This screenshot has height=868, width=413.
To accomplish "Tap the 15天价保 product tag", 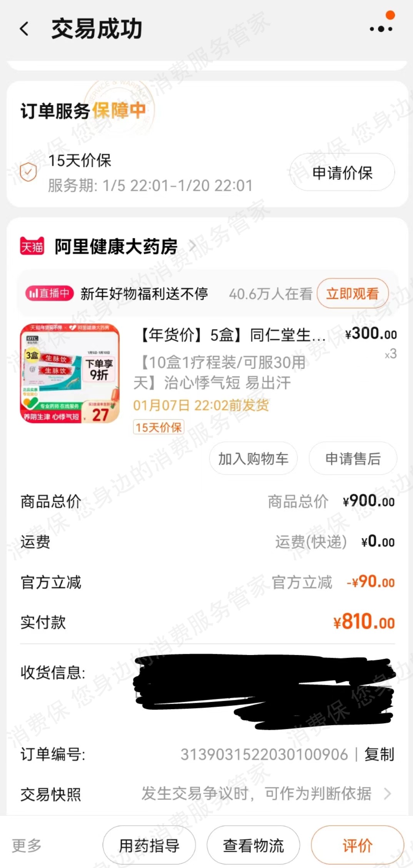I will tap(158, 427).
